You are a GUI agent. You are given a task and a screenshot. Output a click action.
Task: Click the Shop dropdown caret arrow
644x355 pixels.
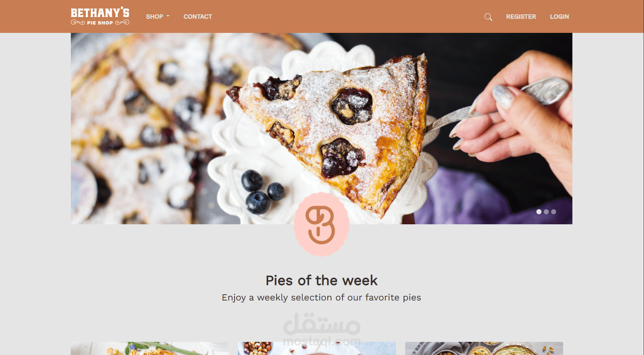point(168,16)
